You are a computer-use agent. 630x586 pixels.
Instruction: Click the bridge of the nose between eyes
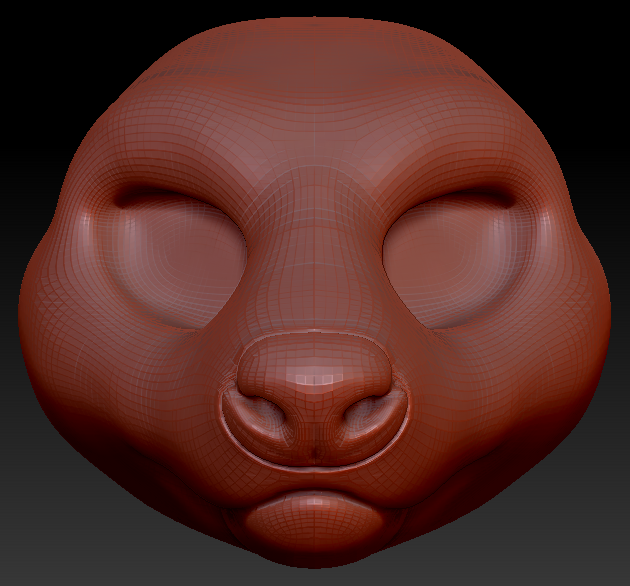(314, 240)
